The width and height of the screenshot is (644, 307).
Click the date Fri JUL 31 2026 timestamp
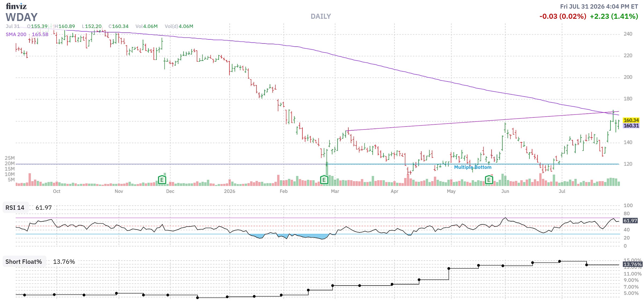(x=599, y=6)
